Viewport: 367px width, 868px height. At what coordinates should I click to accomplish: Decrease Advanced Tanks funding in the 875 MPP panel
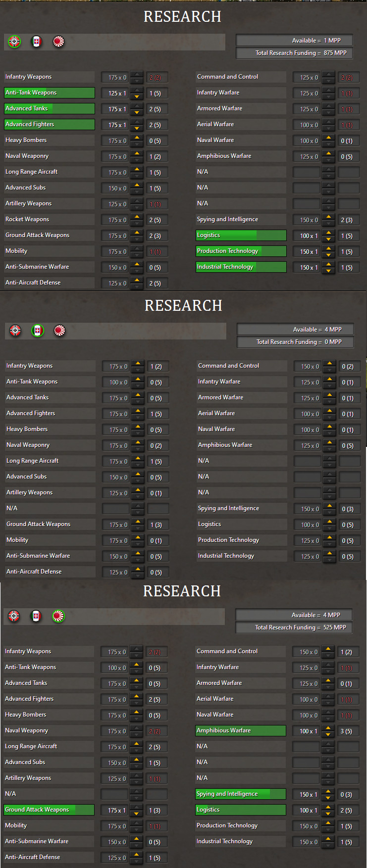point(137,112)
